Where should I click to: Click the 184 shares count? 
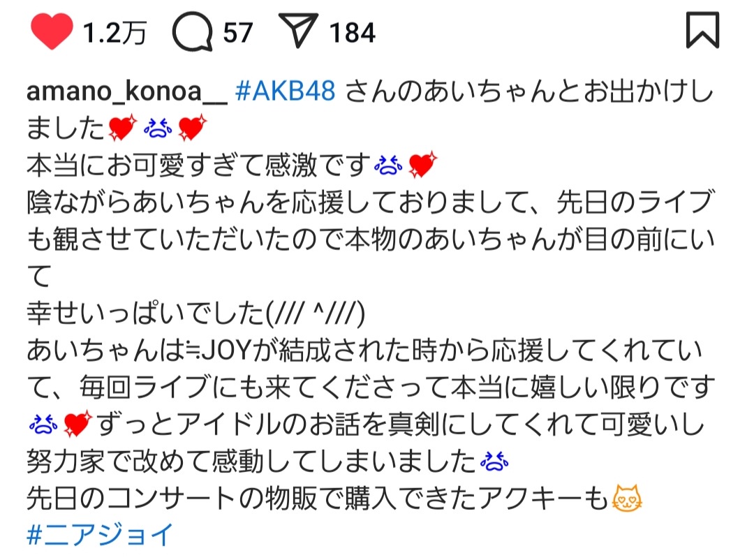pos(352,34)
